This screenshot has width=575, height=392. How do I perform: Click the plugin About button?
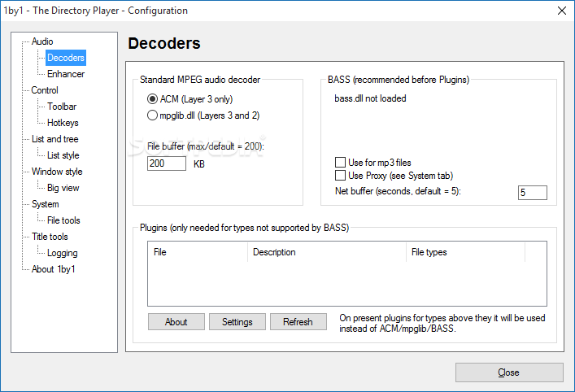coord(176,321)
